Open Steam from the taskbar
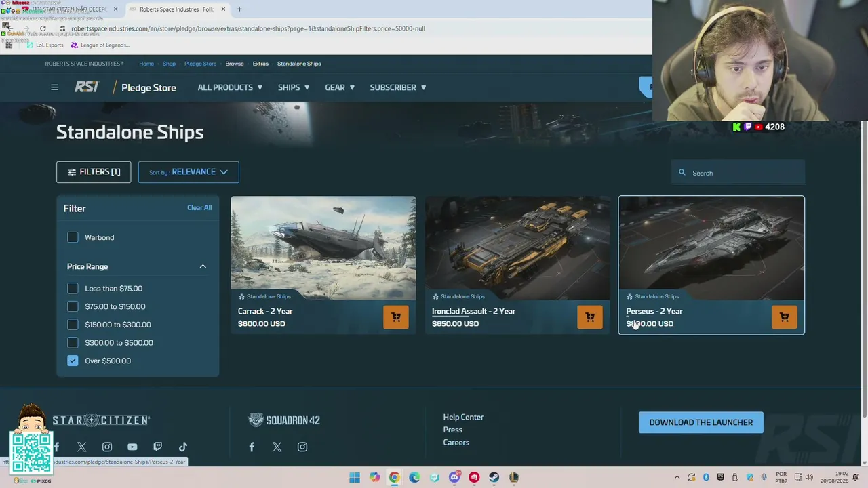Viewport: 868px width, 488px height. pos(494,477)
